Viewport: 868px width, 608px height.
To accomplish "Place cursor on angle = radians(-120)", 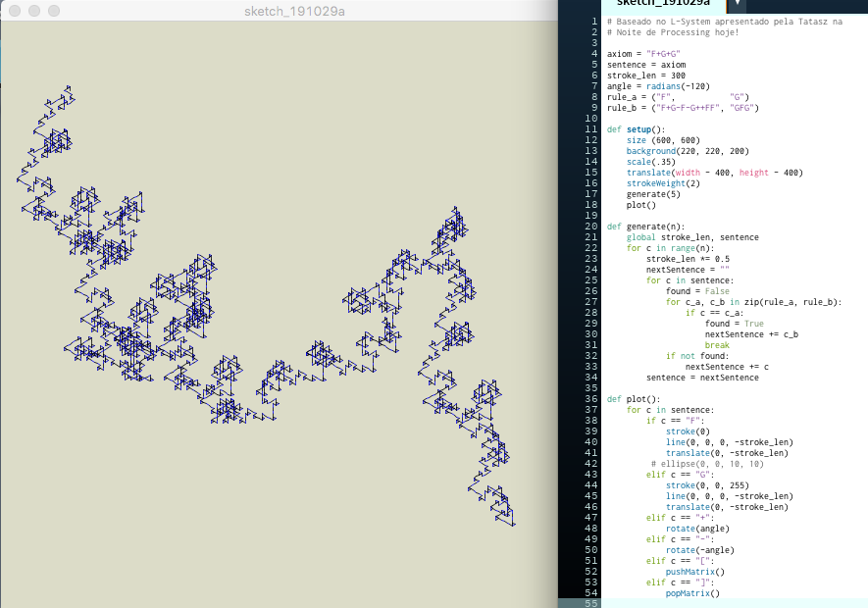I will coord(657,86).
